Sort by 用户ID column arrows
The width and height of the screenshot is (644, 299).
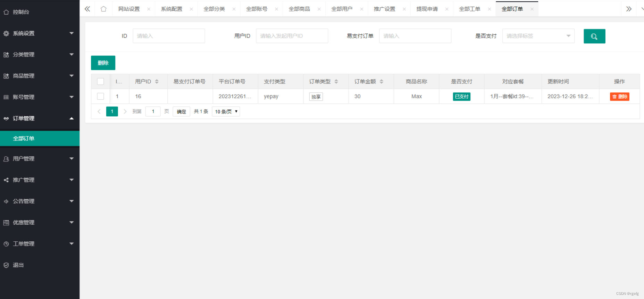pos(157,81)
